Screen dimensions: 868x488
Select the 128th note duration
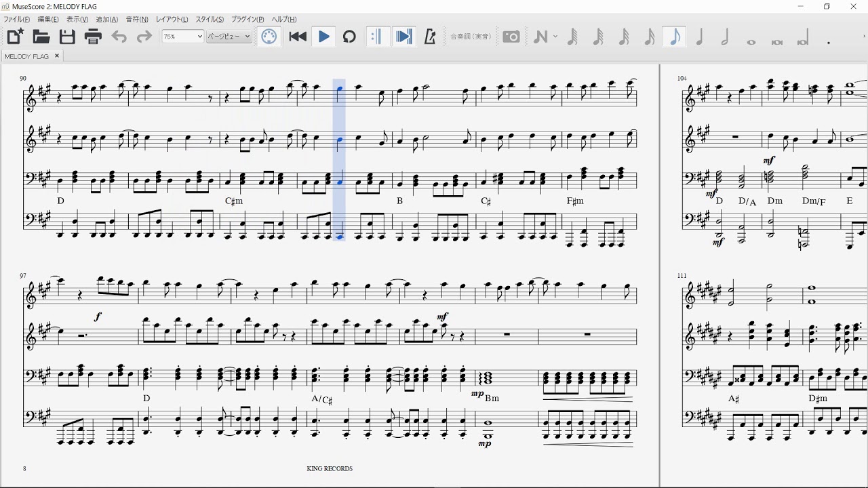point(572,37)
